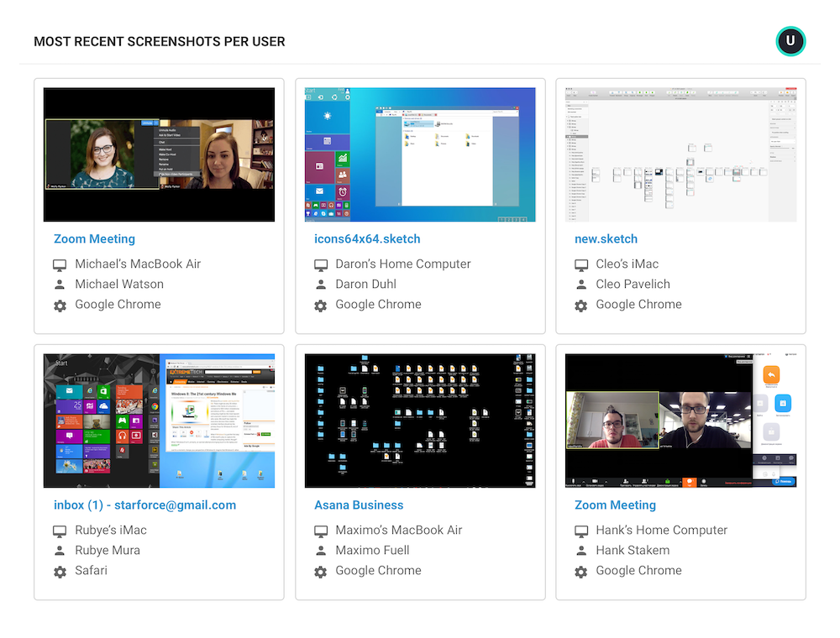The width and height of the screenshot is (840, 638).
Task: Click the person icon beside Cleo Pavelich
Action: tap(580, 285)
